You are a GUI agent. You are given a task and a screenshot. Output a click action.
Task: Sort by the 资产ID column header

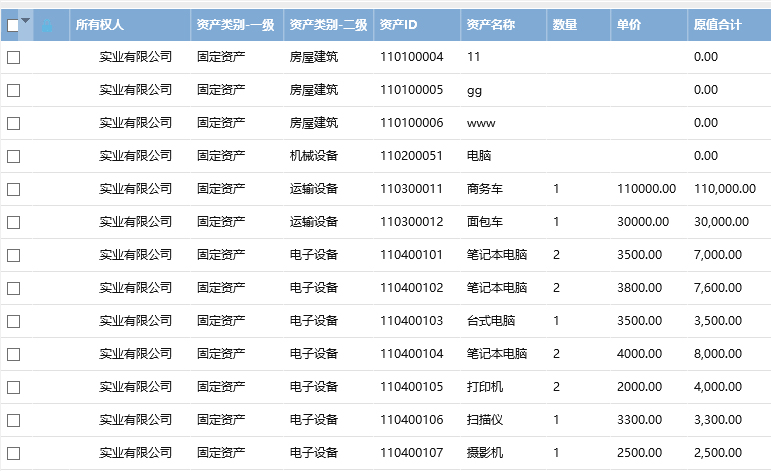[399, 24]
